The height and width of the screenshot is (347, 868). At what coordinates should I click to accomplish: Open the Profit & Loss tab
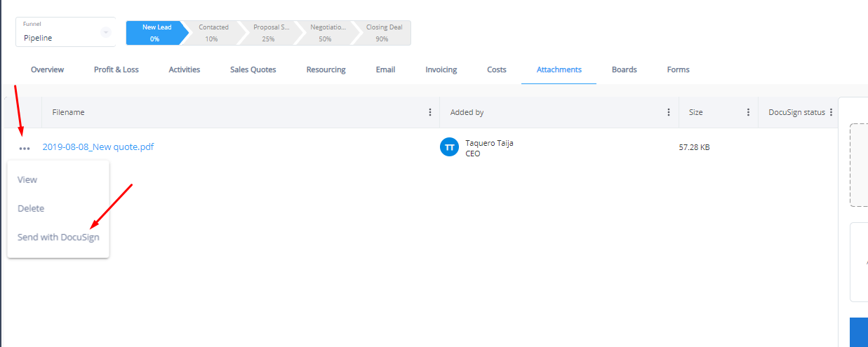click(116, 70)
